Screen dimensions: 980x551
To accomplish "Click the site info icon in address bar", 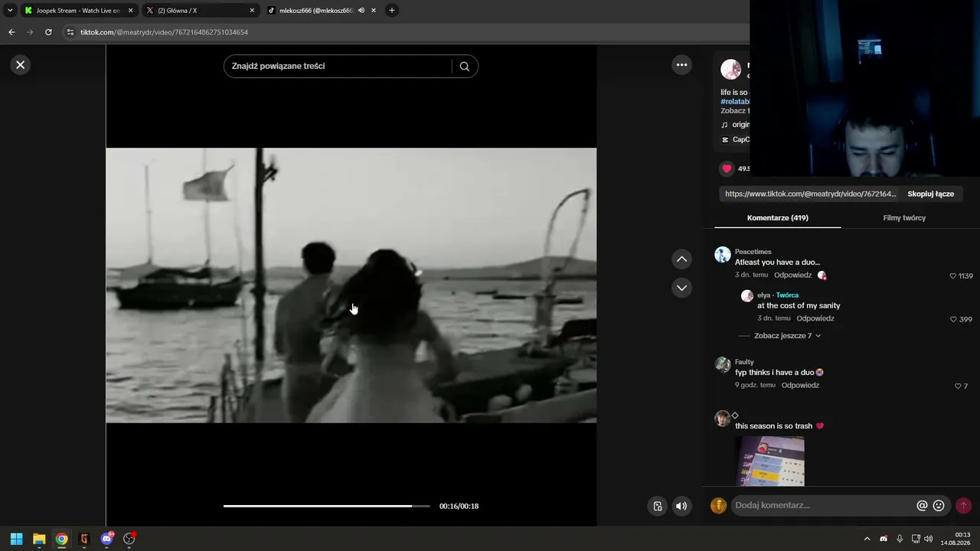I will pos(70,32).
